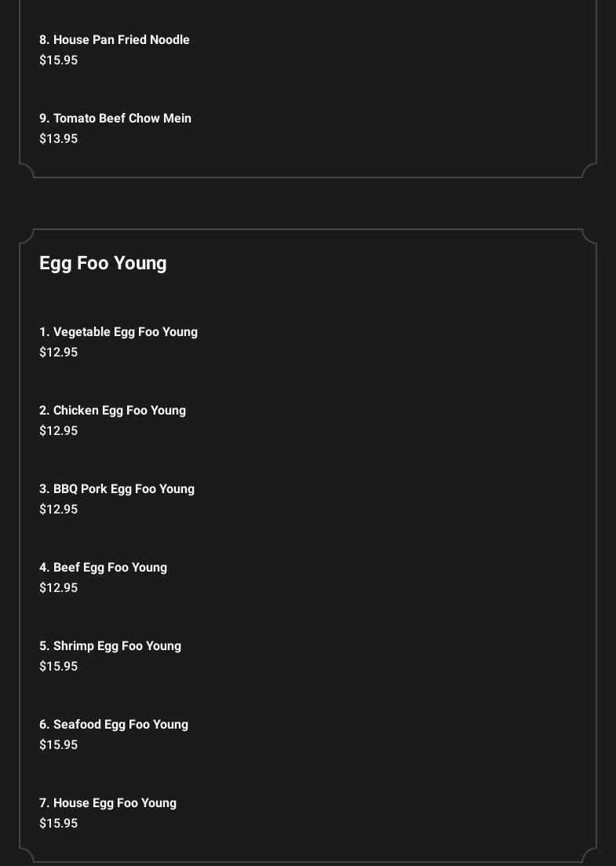Click the price under Beef Egg Foo Young
Image resolution: width=616 pixels, height=866 pixels.
(x=59, y=588)
